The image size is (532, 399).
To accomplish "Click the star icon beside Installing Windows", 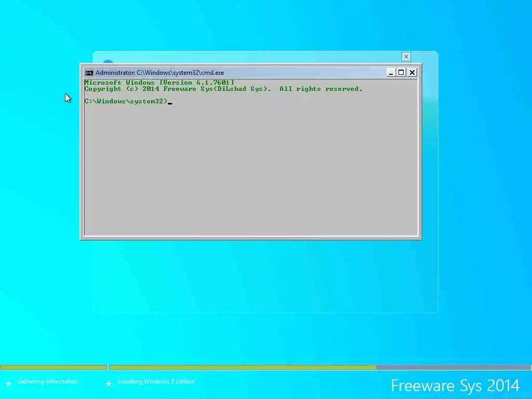I will (x=109, y=384).
